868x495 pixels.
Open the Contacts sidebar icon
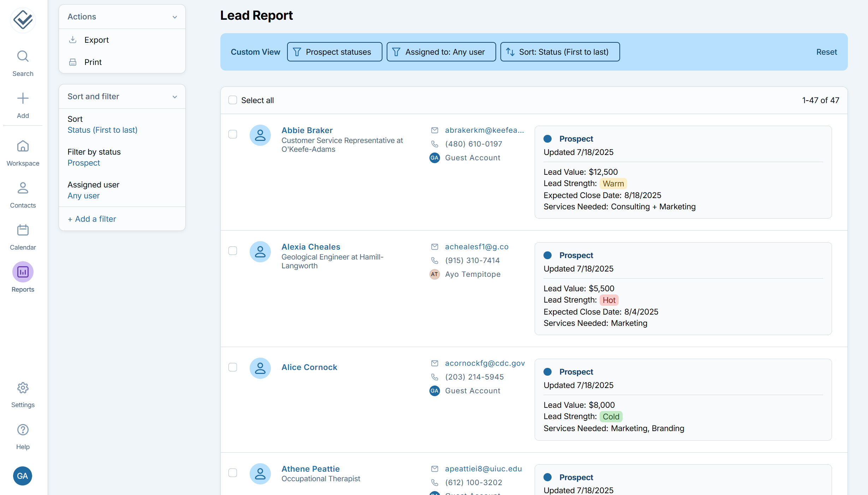(x=23, y=188)
